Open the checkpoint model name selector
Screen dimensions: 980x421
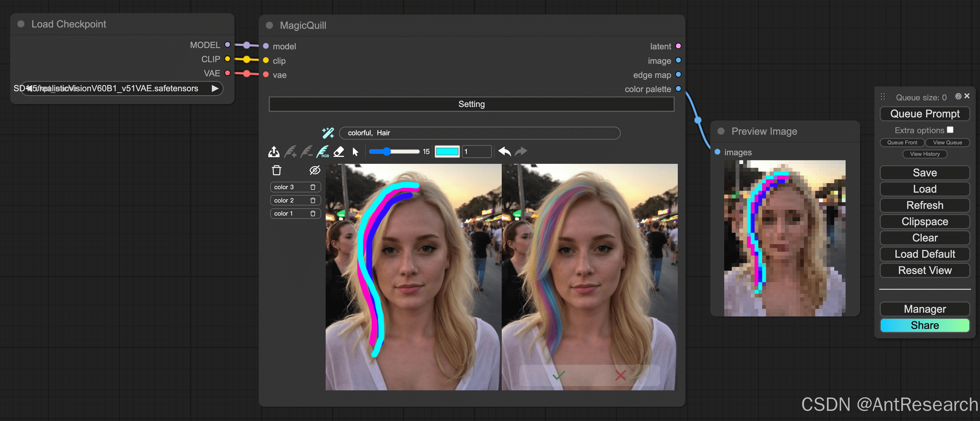[x=122, y=88]
